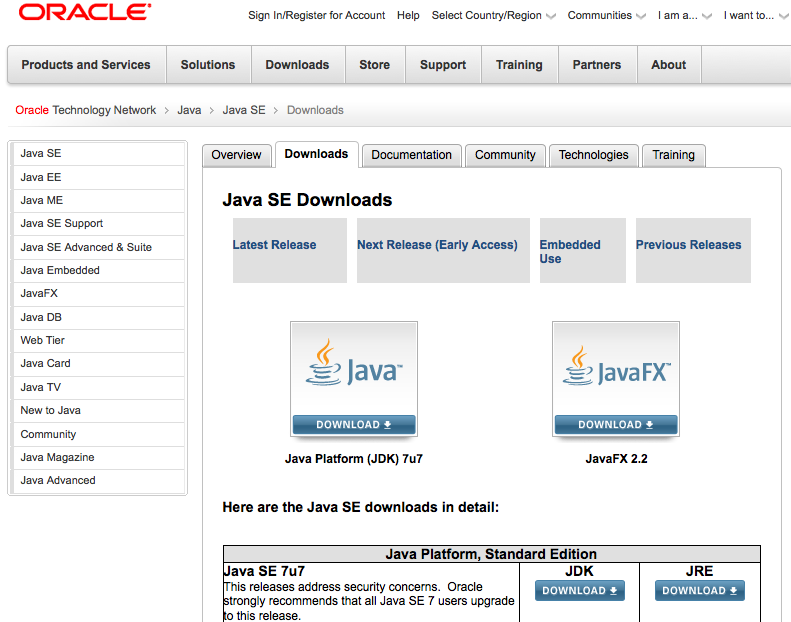Switch to the Training tab
This screenshot has height=622, width=791.
(673, 155)
